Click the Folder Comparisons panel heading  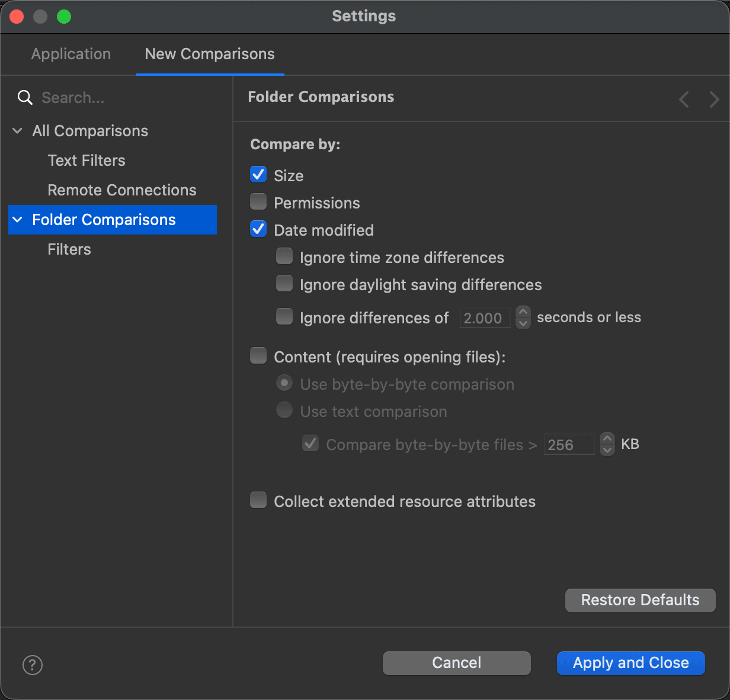click(321, 97)
